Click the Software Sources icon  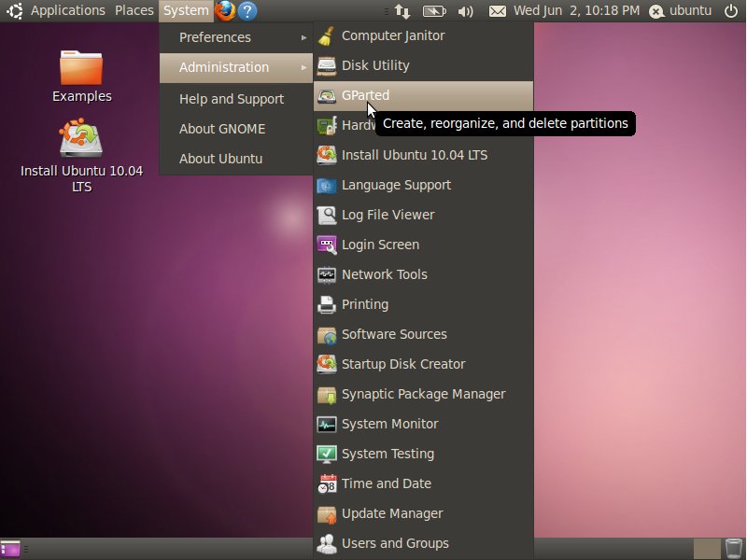pyautogui.click(x=326, y=335)
